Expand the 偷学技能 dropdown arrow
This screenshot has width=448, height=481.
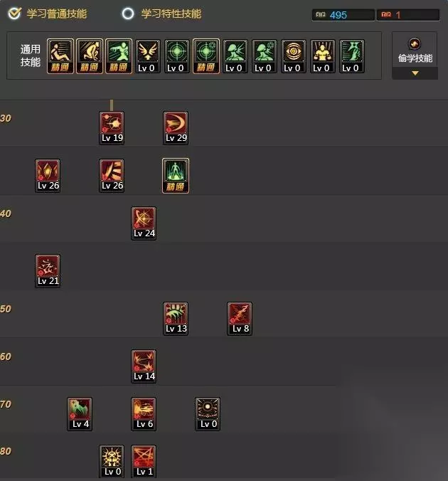coord(415,73)
